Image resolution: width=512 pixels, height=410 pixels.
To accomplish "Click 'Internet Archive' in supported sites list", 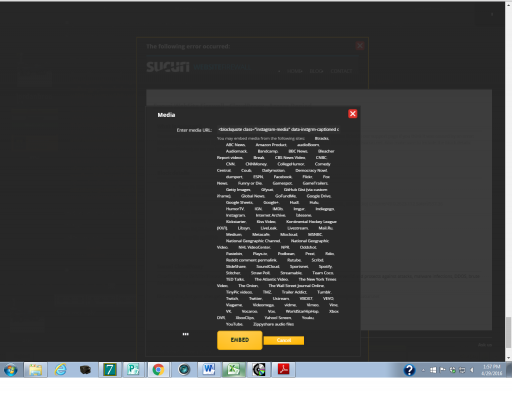I will [x=271, y=215].
